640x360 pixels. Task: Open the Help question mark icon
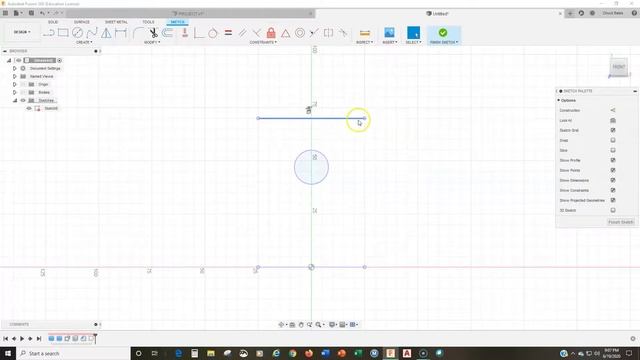[x=634, y=13]
